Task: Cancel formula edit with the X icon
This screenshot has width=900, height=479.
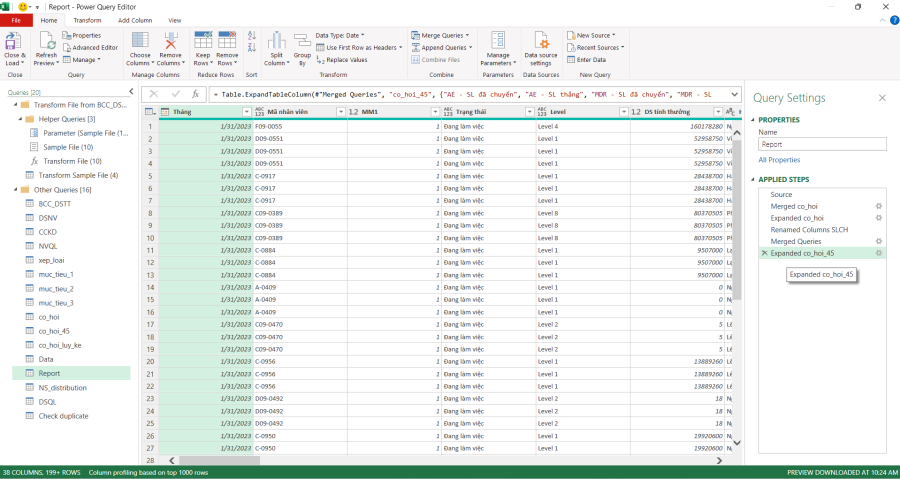Action: pos(153,94)
